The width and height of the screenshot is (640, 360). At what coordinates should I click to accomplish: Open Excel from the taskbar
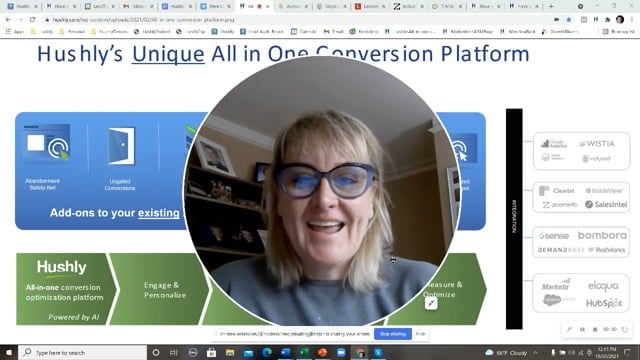304,352
